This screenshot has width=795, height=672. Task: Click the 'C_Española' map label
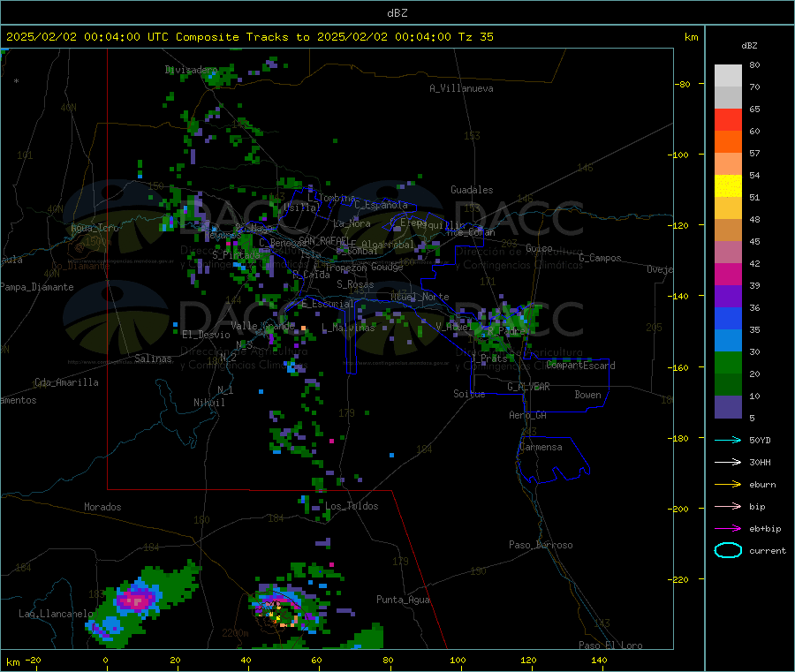click(381, 205)
